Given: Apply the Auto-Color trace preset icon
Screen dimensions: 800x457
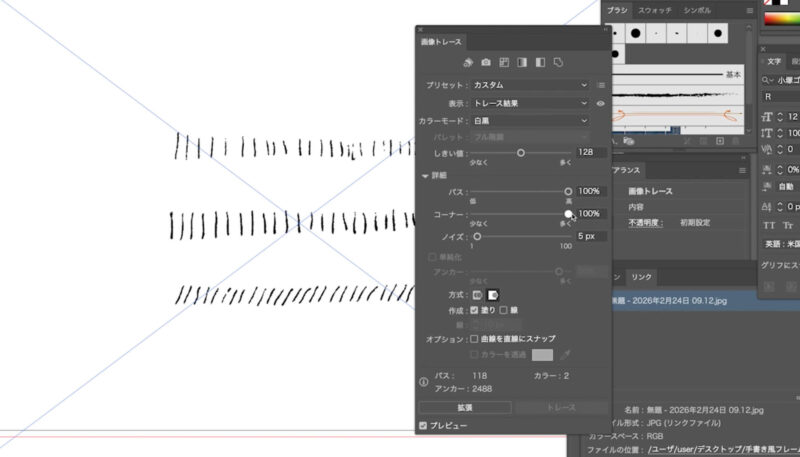Looking at the screenshot, I should click(468, 62).
